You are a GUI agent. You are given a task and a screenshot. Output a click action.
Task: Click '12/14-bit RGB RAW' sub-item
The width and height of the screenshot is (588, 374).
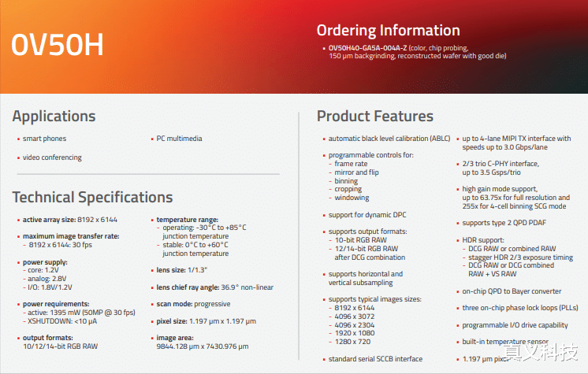point(367,249)
